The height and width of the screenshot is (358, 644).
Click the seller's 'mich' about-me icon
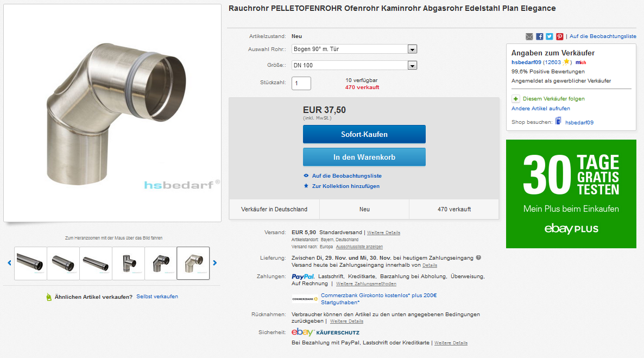(x=581, y=62)
